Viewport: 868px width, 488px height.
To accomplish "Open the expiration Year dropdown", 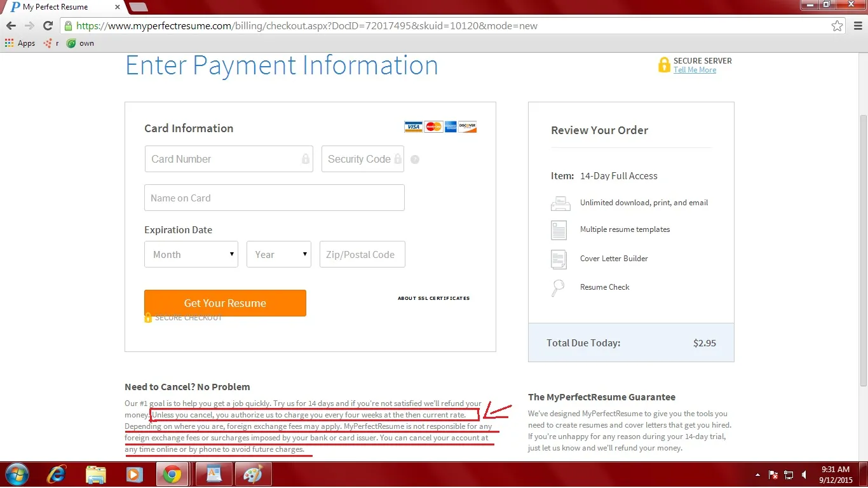I will pyautogui.click(x=279, y=254).
